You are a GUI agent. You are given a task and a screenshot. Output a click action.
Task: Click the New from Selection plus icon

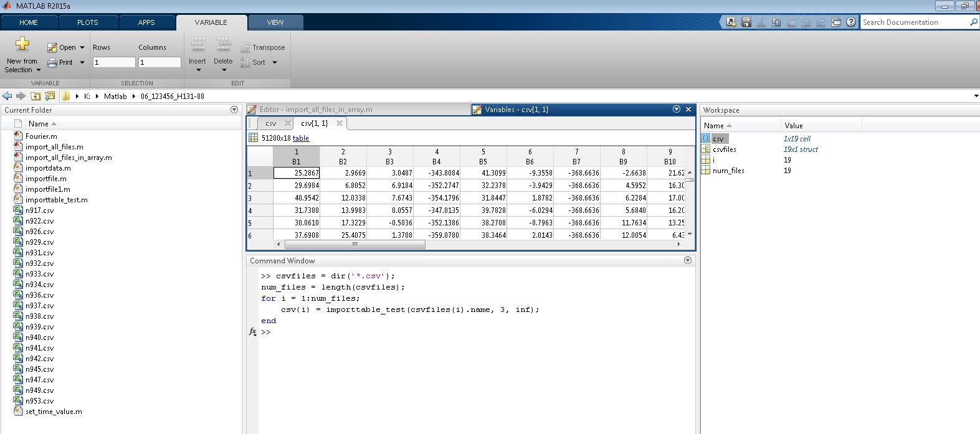click(22, 44)
